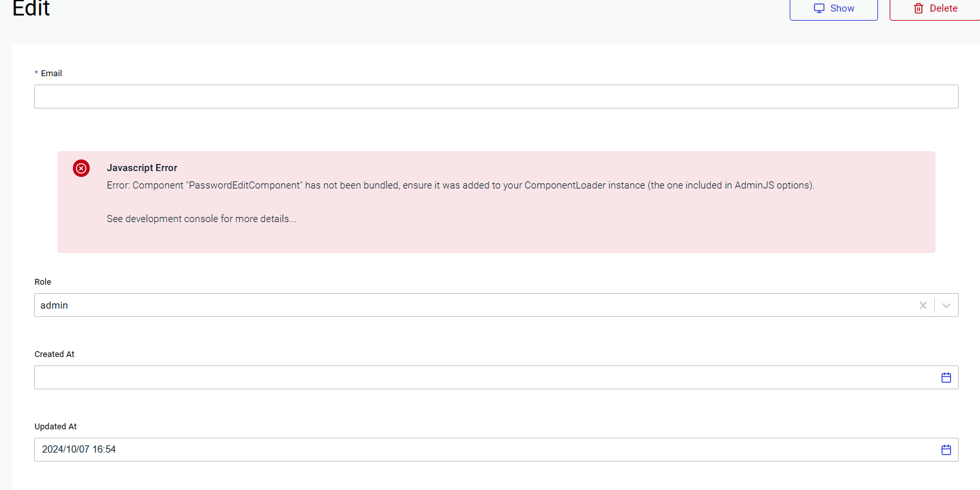This screenshot has width=980, height=490.
Task: Open calendar picker for Created At
Action: (946, 378)
